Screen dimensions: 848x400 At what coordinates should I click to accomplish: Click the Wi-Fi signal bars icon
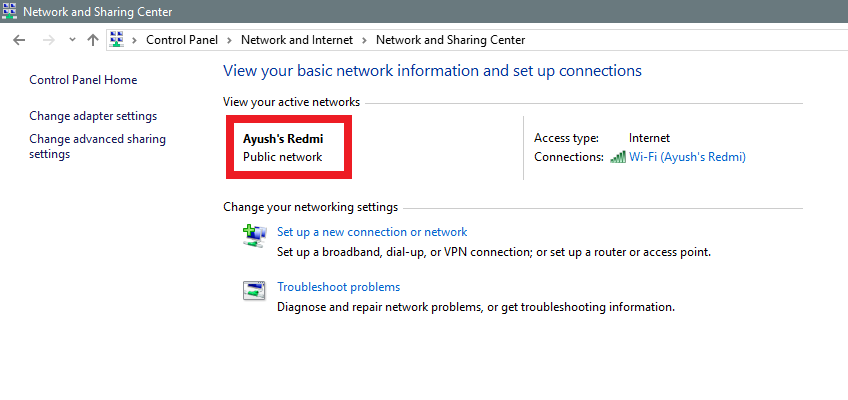tap(619, 157)
